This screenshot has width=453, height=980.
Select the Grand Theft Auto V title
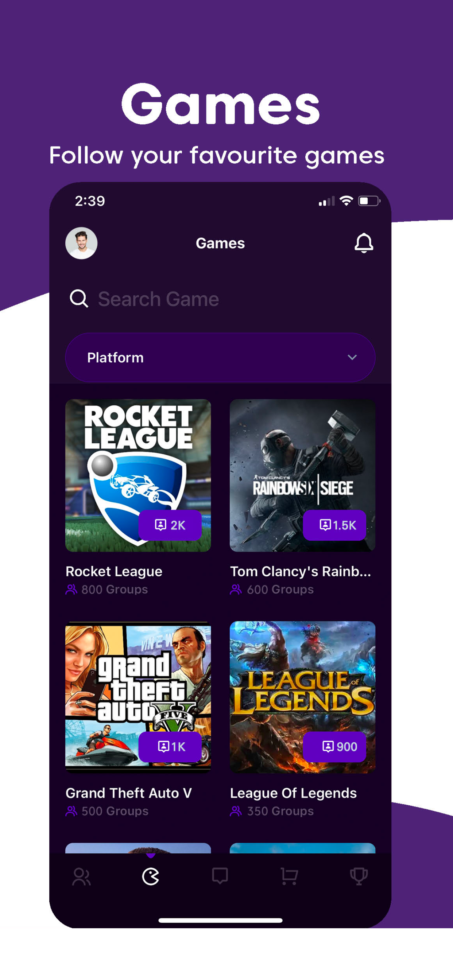(x=129, y=793)
